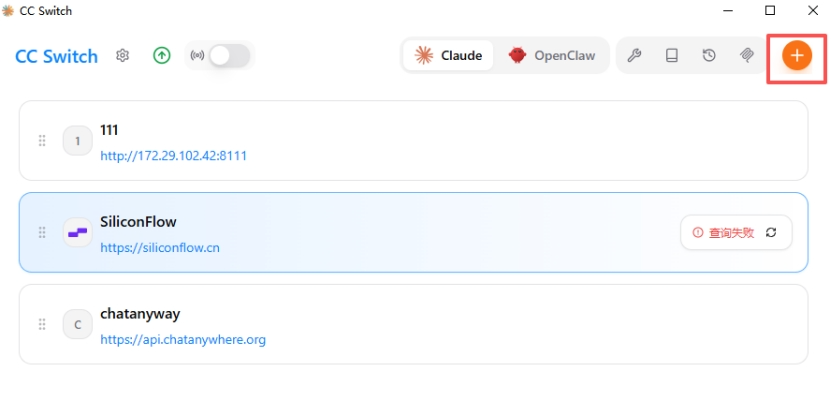Add a new provider with orange plus
This screenshot has height=401, width=831.
[797, 56]
